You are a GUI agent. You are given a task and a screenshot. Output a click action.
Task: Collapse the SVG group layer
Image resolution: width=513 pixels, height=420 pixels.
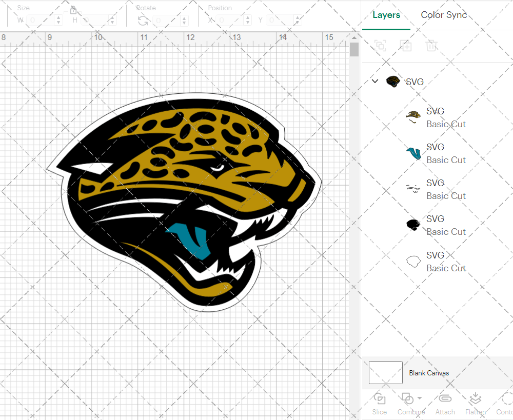coord(375,81)
